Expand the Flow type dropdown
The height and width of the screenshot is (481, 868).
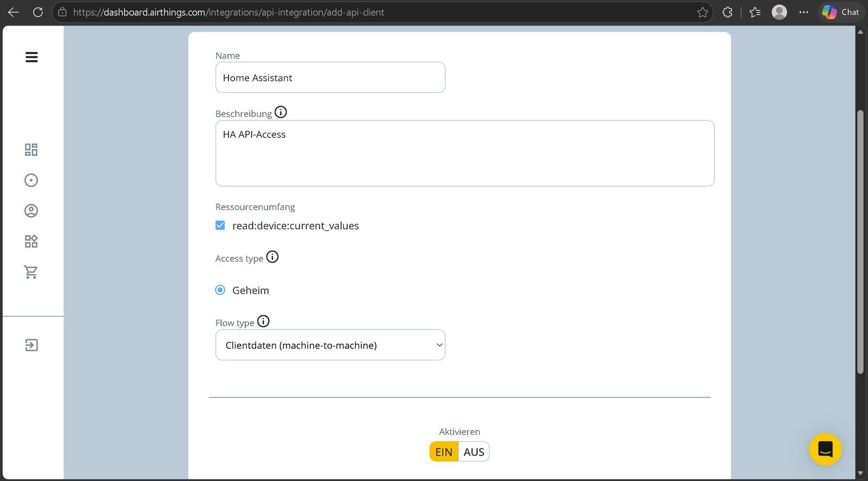tap(330, 345)
